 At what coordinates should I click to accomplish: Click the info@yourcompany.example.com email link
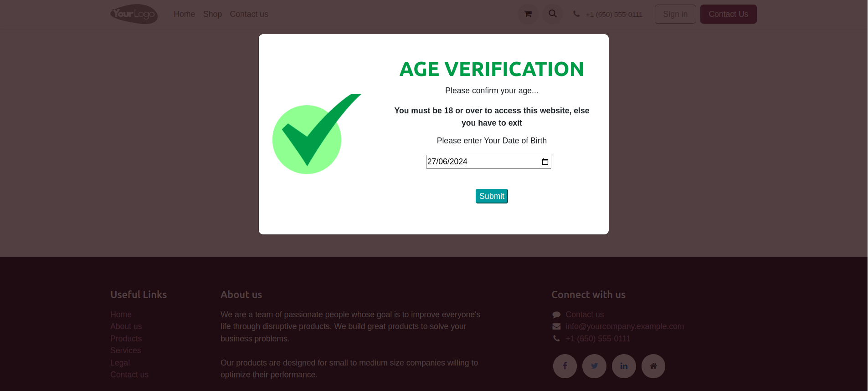tap(624, 326)
